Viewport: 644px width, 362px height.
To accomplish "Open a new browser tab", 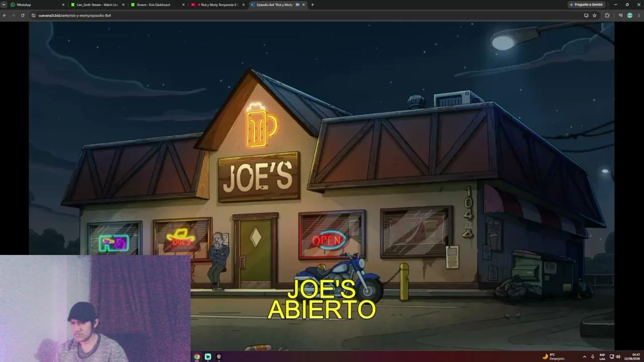I will [x=312, y=5].
